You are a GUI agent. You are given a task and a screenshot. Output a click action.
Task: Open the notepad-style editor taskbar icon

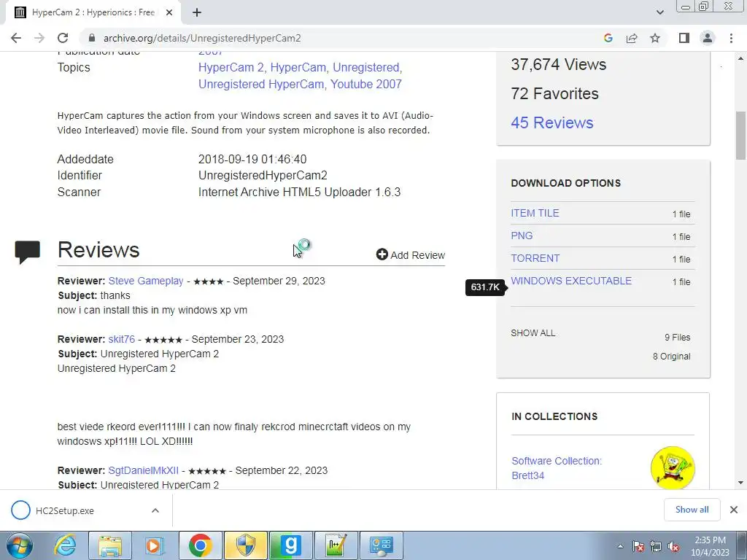[336, 545]
